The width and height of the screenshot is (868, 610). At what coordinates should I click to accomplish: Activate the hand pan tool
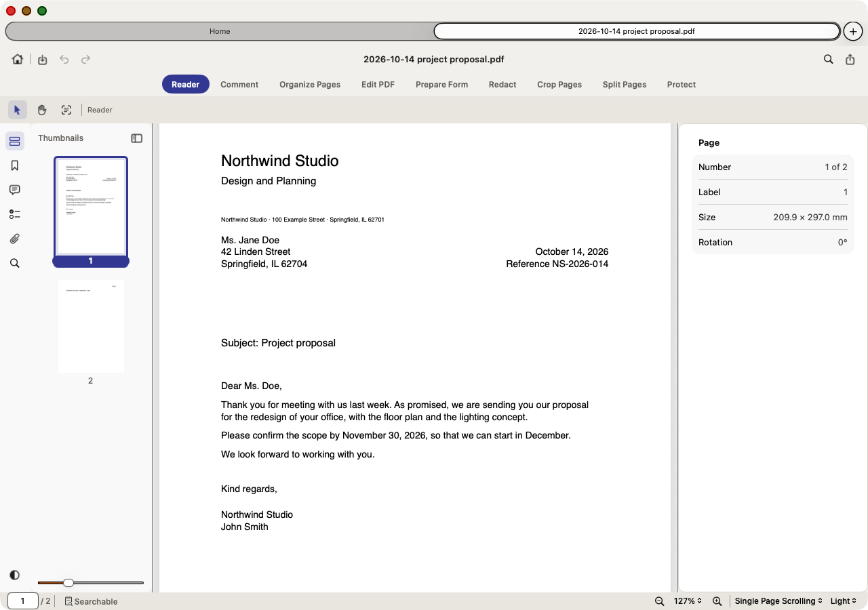click(42, 110)
